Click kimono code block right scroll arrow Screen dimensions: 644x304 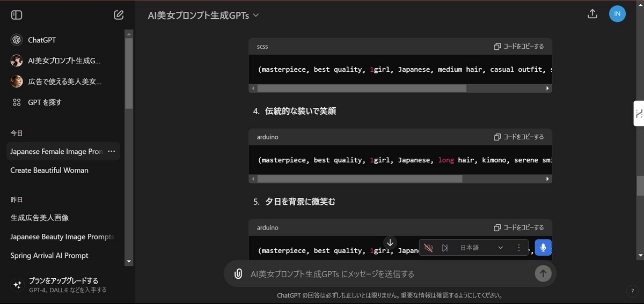click(547, 179)
